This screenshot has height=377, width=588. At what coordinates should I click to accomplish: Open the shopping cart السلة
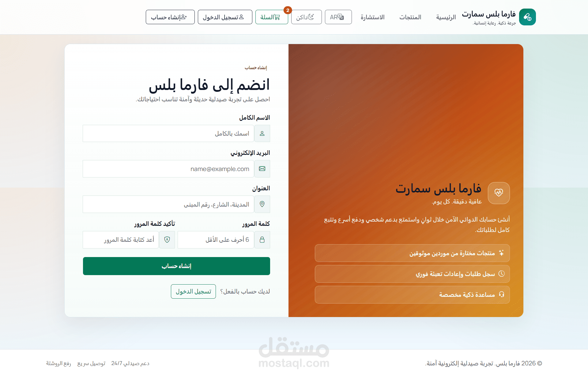[271, 17]
